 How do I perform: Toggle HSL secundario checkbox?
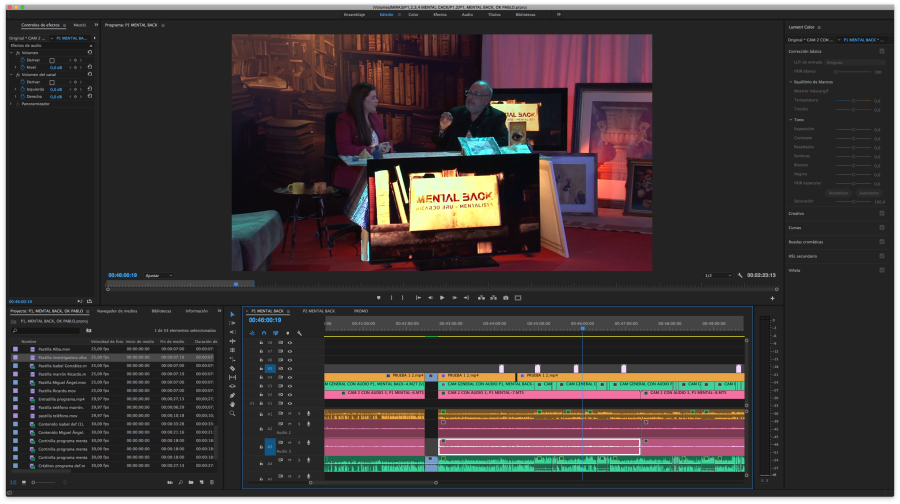(882, 256)
